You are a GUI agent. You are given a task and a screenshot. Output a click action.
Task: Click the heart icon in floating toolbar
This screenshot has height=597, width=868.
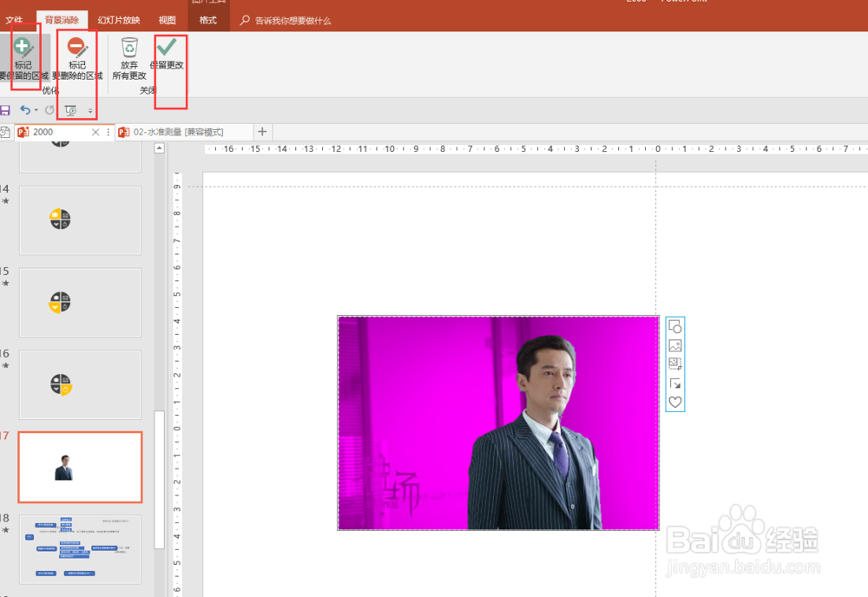click(x=674, y=403)
